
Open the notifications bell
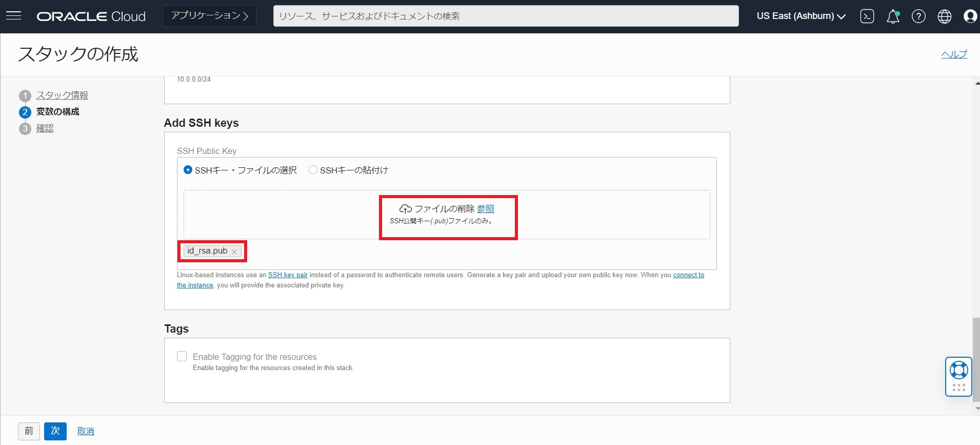[893, 16]
